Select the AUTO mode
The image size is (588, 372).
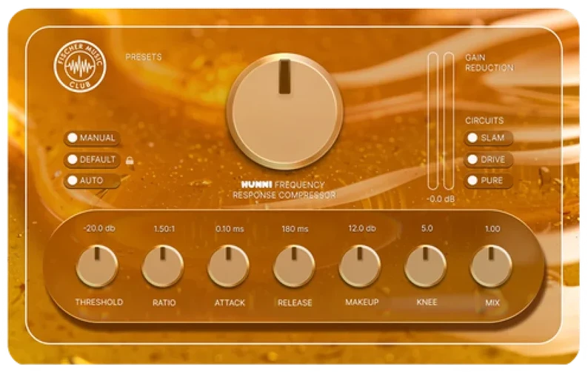[93, 181]
